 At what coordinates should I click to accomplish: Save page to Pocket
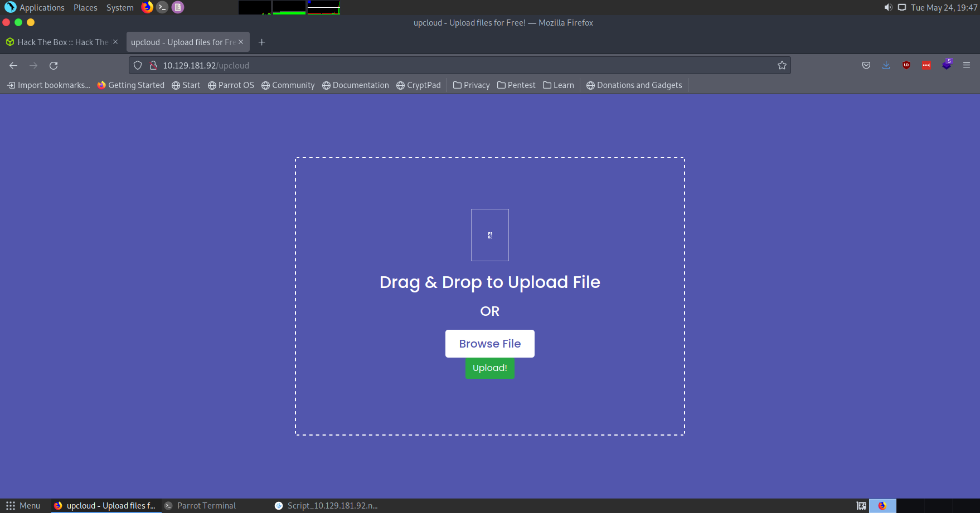pyautogui.click(x=866, y=65)
